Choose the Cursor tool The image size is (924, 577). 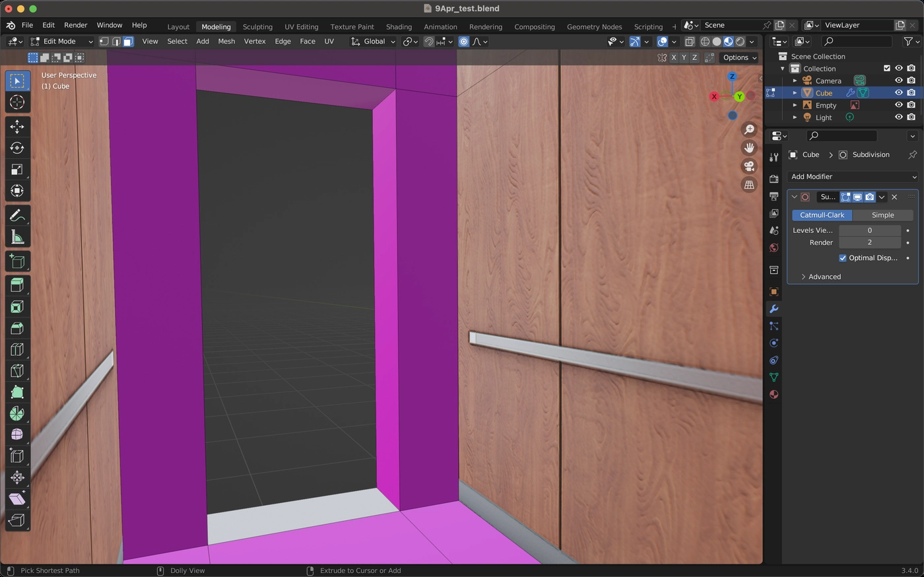(17, 102)
